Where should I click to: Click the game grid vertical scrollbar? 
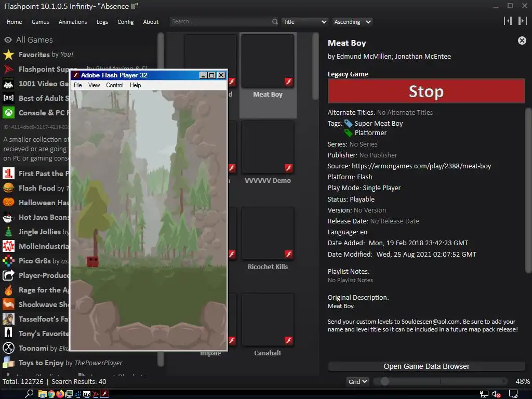(315, 66)
